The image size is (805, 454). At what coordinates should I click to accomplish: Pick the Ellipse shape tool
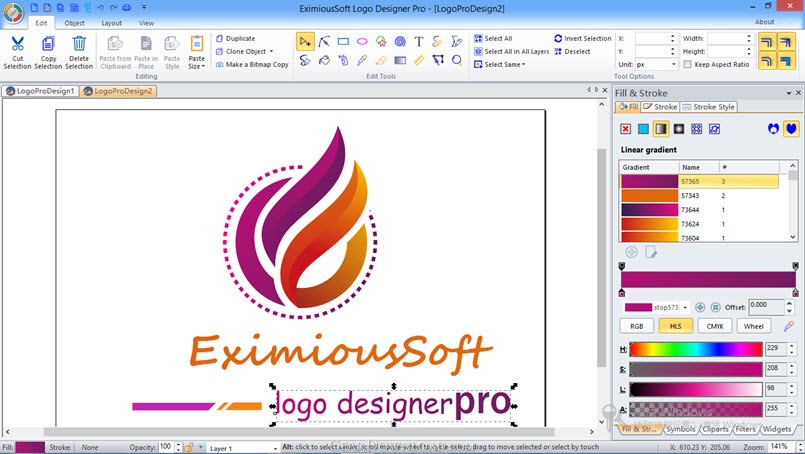pos(362,42)
